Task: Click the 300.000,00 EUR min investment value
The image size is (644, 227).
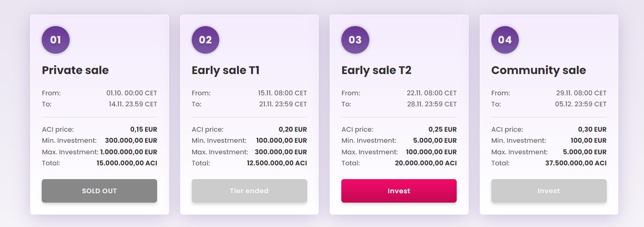Action: [131, 140]
